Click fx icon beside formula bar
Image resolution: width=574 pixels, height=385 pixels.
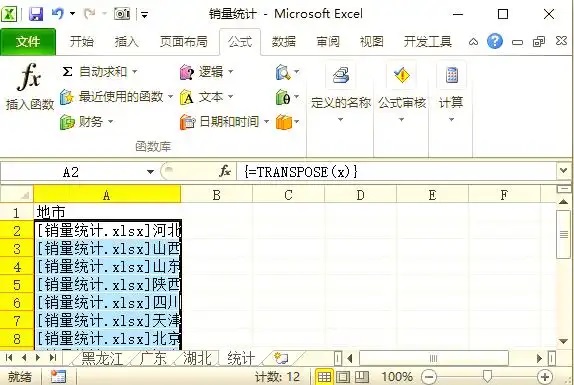tap(225, 171)
